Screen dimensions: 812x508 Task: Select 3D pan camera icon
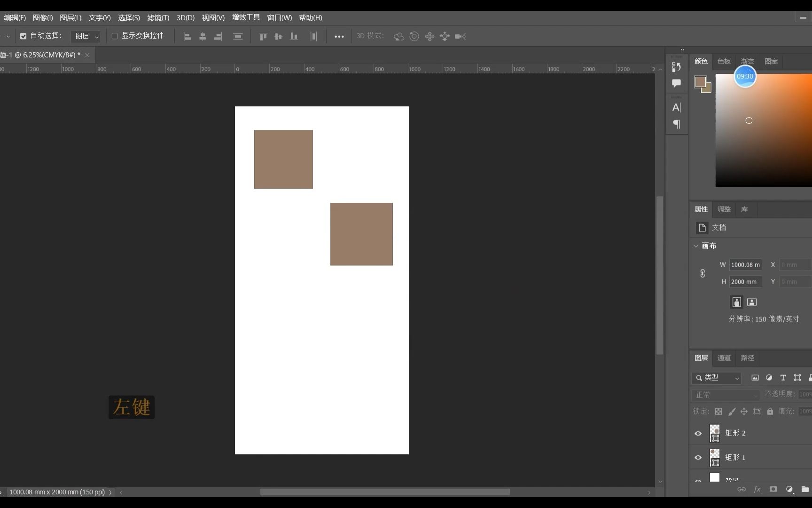(429, 36)
